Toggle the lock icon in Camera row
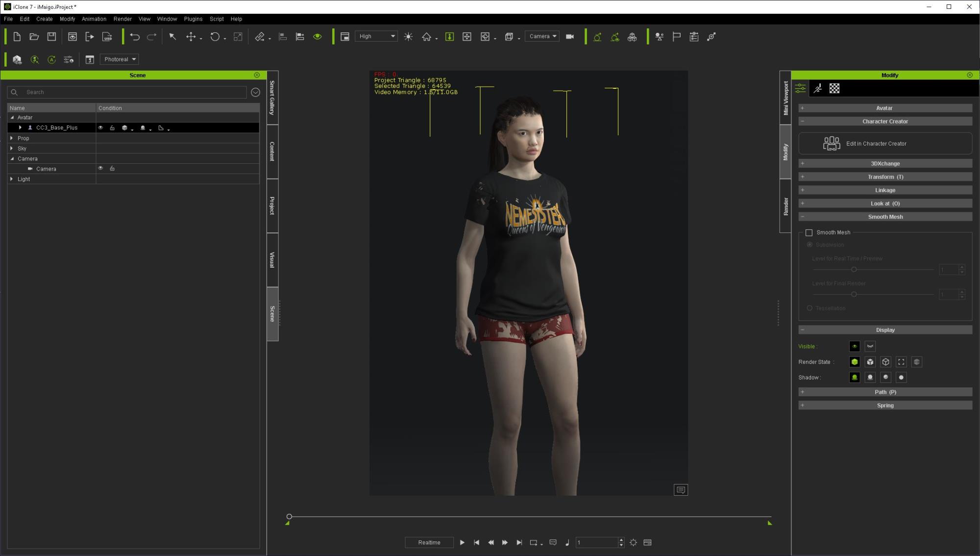 click(112, 168)
